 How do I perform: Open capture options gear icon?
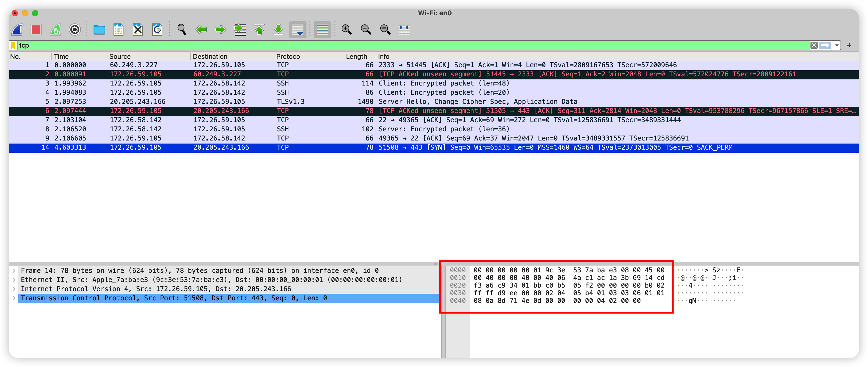(x=75, y=30)
